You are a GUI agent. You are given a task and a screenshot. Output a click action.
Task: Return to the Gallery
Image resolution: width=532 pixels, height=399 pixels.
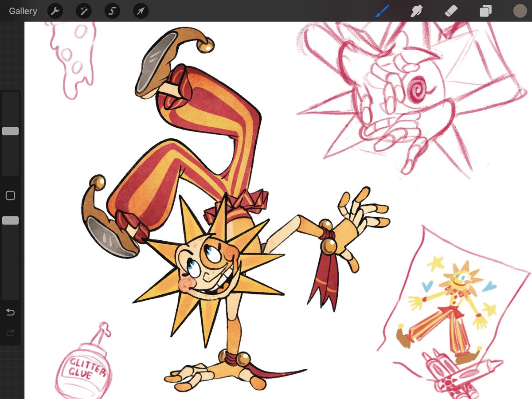23,11
